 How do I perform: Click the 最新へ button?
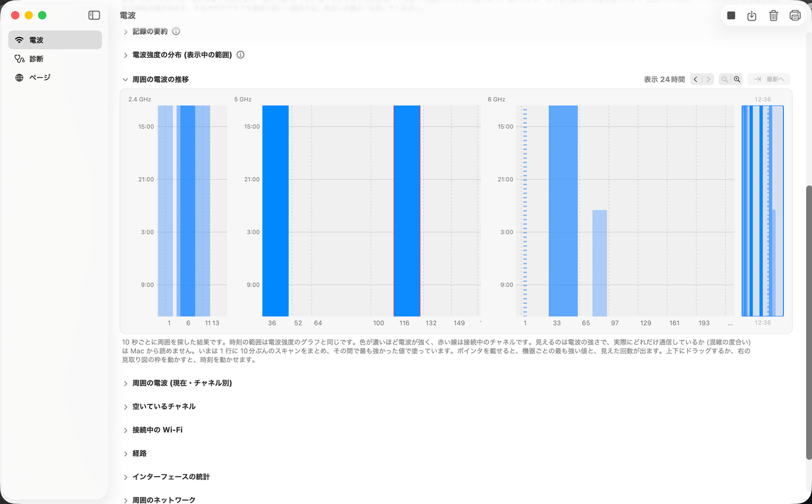click(x=769, y=79)
